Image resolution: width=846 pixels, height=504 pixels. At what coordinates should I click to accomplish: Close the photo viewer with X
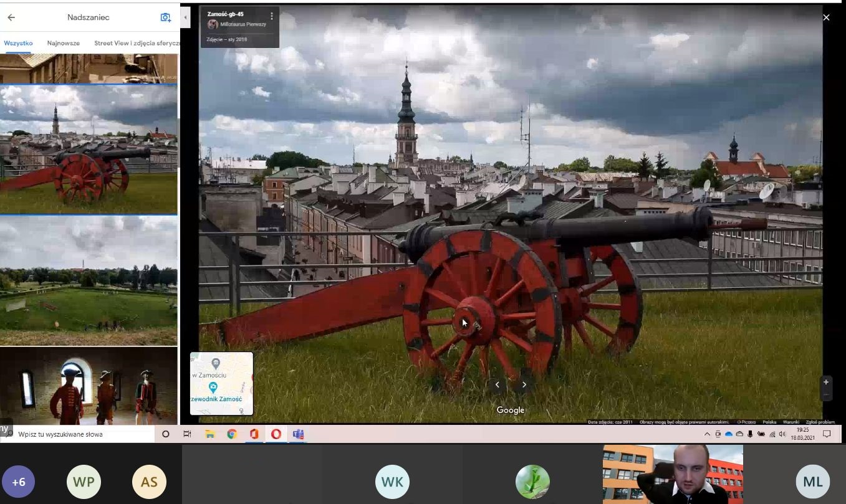tap(826, 17)
